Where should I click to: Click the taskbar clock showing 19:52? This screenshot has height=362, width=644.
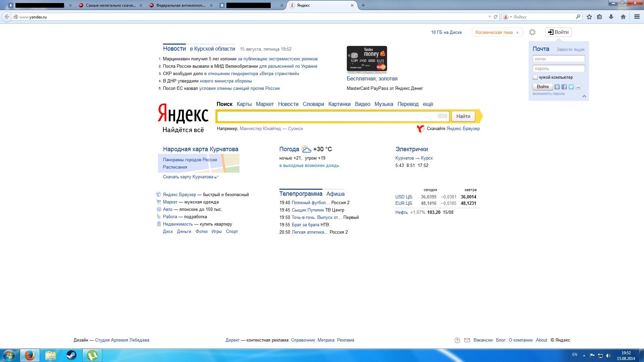tap(626, 356)
